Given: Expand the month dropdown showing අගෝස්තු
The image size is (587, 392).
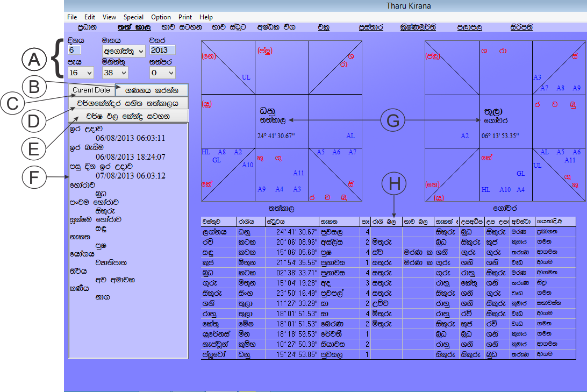Looking at the screenshot, I should pyautogui.click(x=124, y=51).
